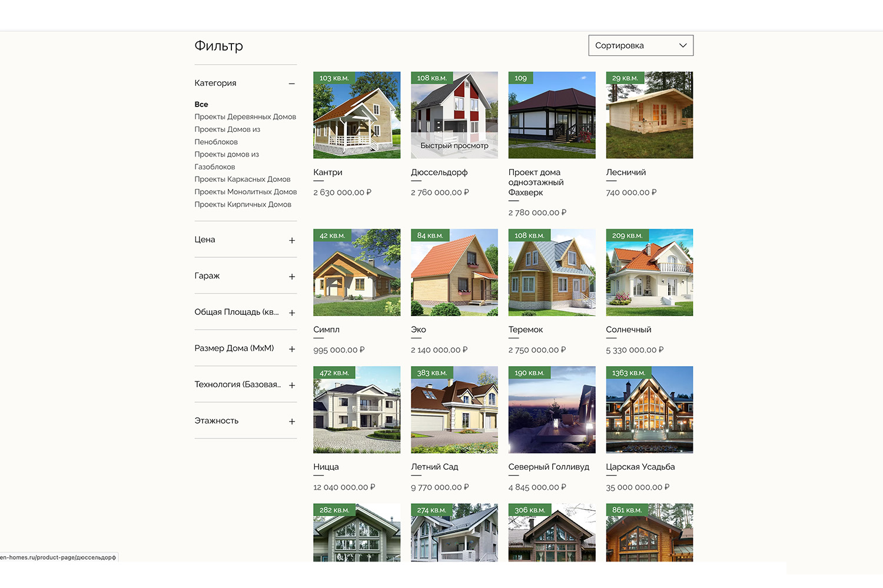
Task: Open the Кантри house thumbnail
Action: (357, 115)
